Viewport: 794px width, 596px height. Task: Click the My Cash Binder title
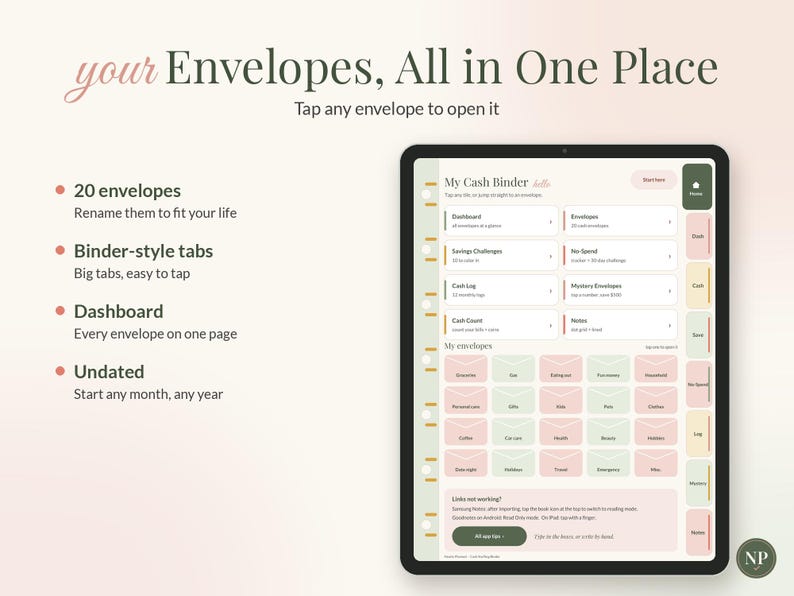point(486,182)
